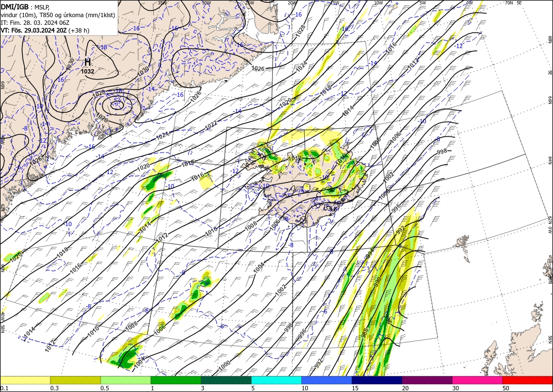This screenshot has height=392, width=553.
Task: Click the navy 15–20 mm legend swatch
Action: [377, 380]
